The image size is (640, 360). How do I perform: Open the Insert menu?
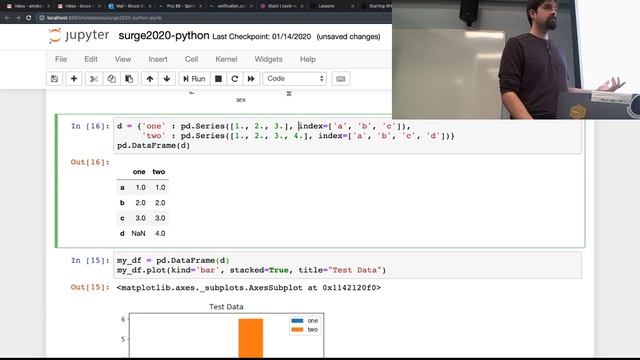158,59
